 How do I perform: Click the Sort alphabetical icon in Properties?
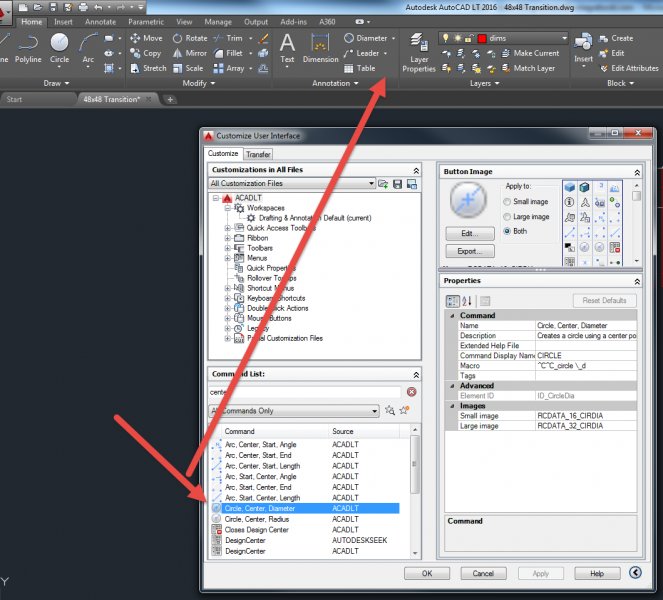point(467,301)
